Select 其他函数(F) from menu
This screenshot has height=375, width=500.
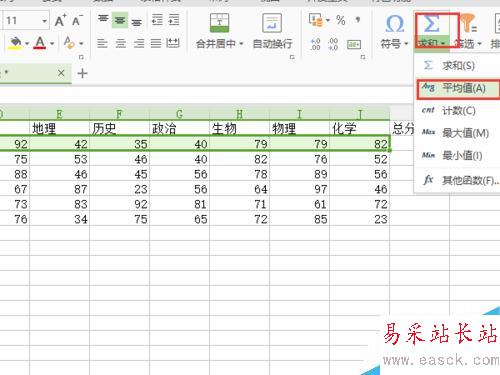pos(457,180)
